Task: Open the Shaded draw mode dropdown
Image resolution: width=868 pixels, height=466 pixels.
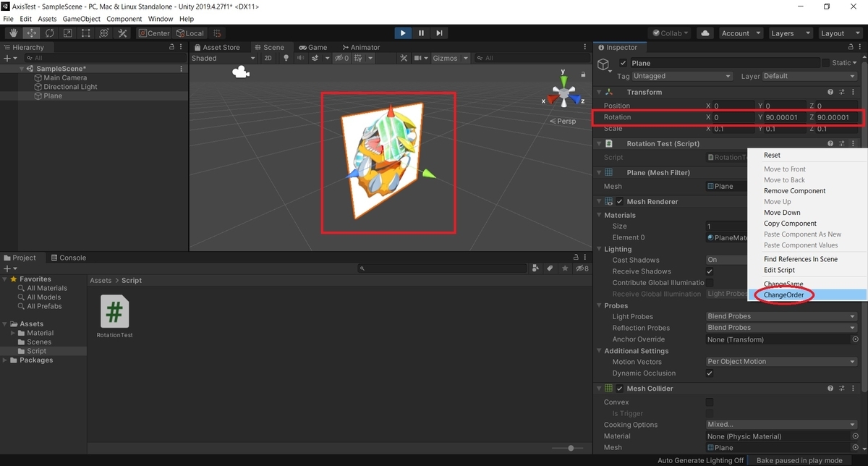Action: point(223,58)
